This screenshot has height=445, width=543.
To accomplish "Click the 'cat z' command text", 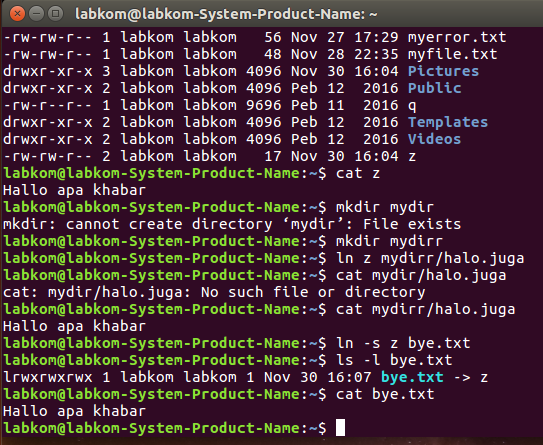I will [x=358, y=173].
